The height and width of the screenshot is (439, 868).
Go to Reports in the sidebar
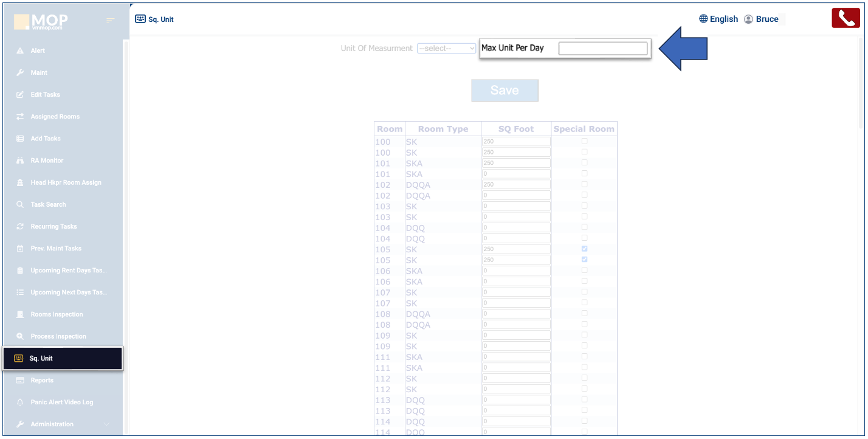(x=42, y=381)
